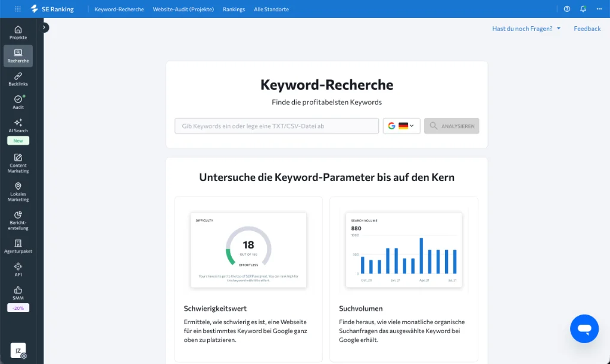Click the New badge under AI Search
Viewport: 610px width, 364px height.
18,141
